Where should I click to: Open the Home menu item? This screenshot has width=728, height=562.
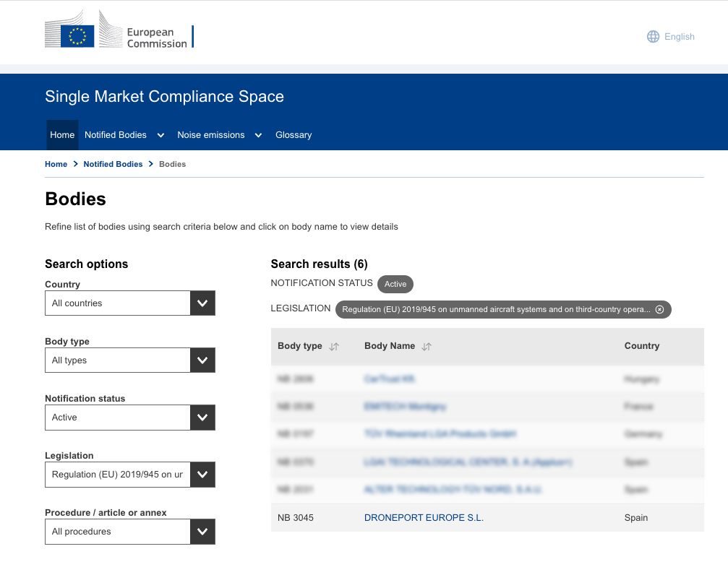point(62,135)
